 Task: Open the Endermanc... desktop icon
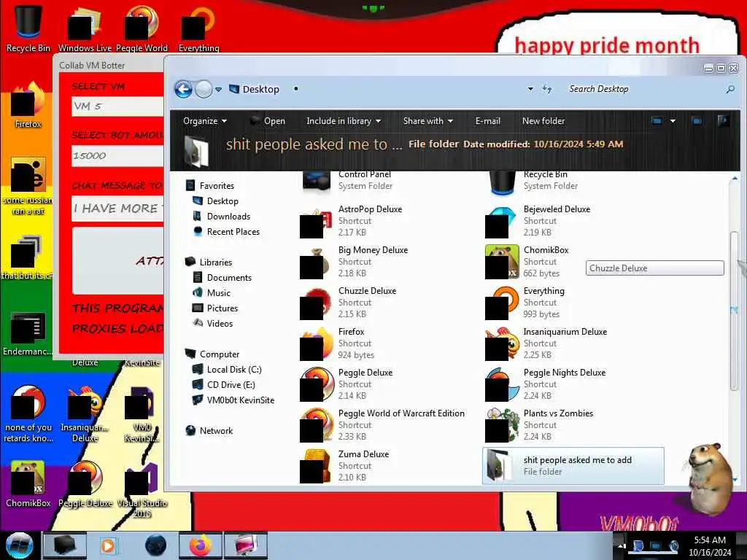[28, 333]
